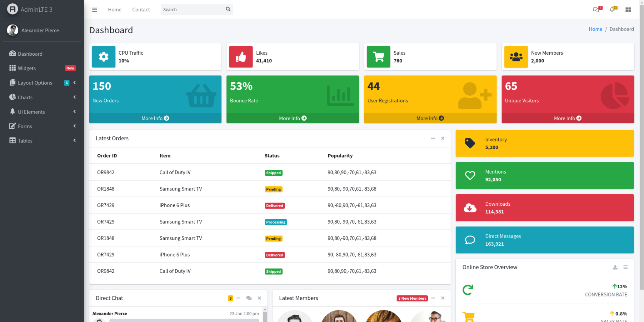Click the AdminLTE 3 logo
The image size is (644, 322).
click(30, 9)
